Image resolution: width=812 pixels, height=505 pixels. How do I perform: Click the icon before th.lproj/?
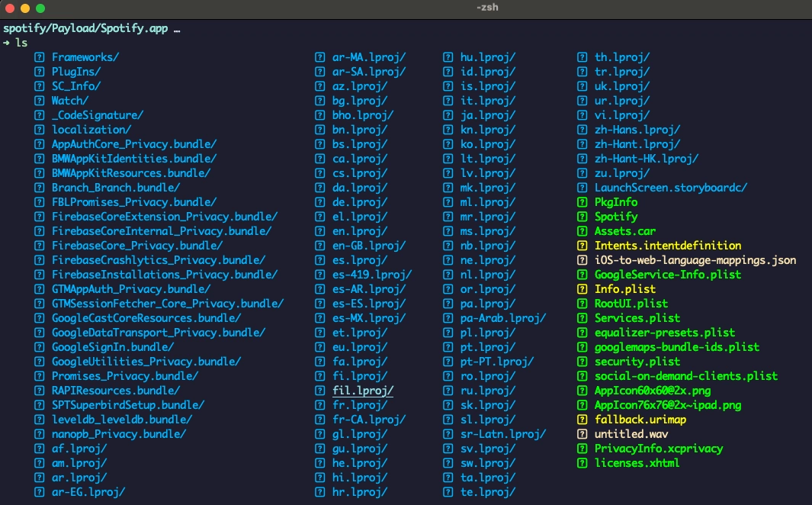pos(582,57)
